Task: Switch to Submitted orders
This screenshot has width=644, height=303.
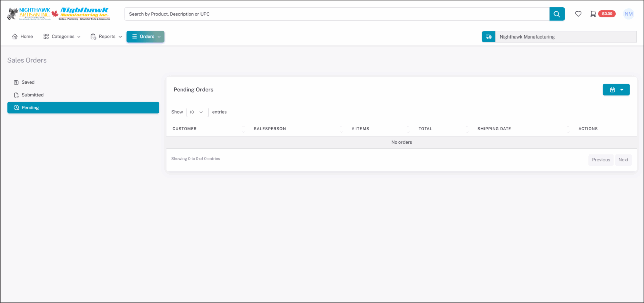Action: click(32, 95)
